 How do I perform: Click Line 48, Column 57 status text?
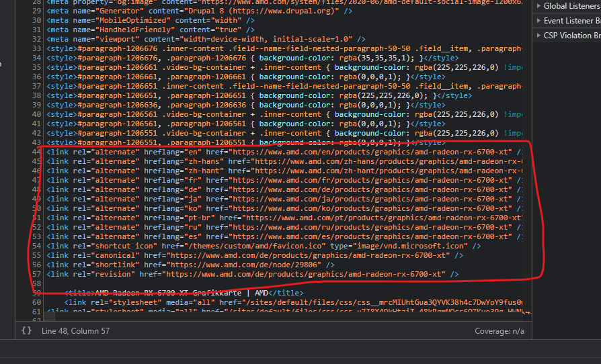point(75,330)
